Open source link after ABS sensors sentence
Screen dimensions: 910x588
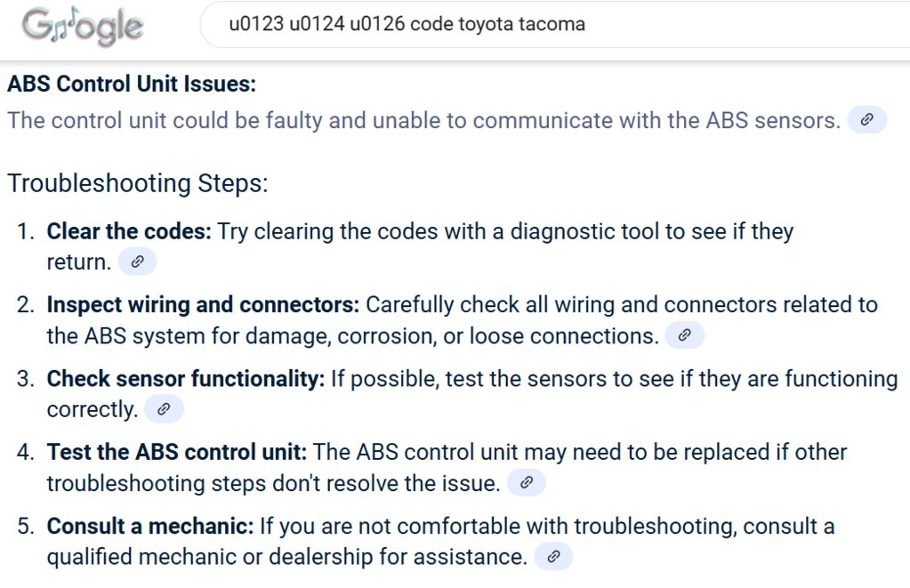(x=867, y=119)
